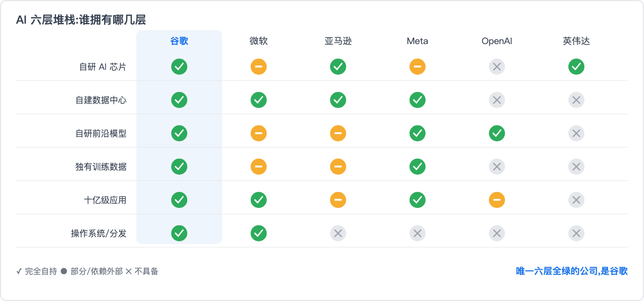644x301 pixels.
Task: Select the Meta column header
Action: (418, 41)
